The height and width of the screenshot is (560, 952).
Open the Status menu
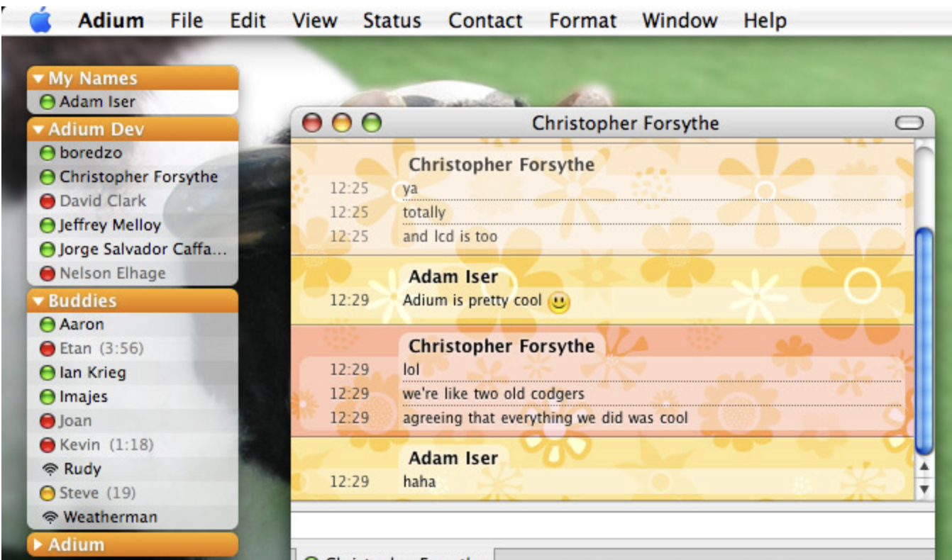coord(392,21)
